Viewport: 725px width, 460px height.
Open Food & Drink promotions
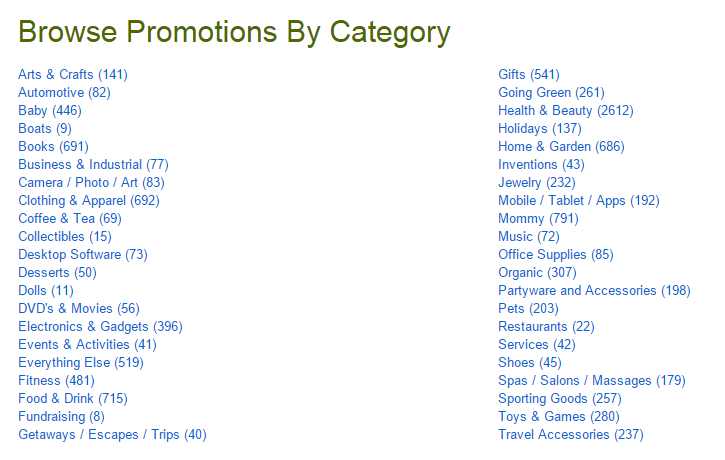(x=73, y=399)
